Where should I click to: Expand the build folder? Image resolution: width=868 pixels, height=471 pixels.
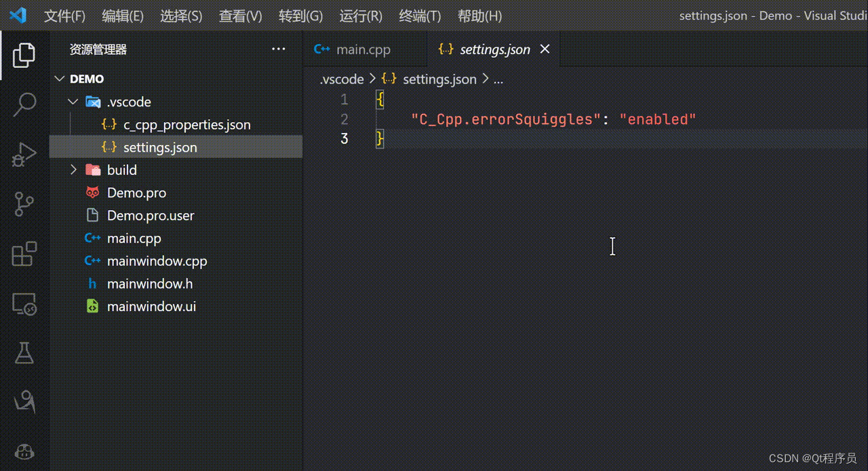[73, 169]
